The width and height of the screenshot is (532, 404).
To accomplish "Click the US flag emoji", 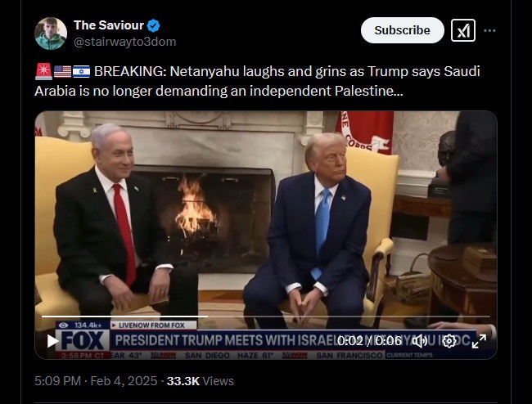I will pos(63,71).
